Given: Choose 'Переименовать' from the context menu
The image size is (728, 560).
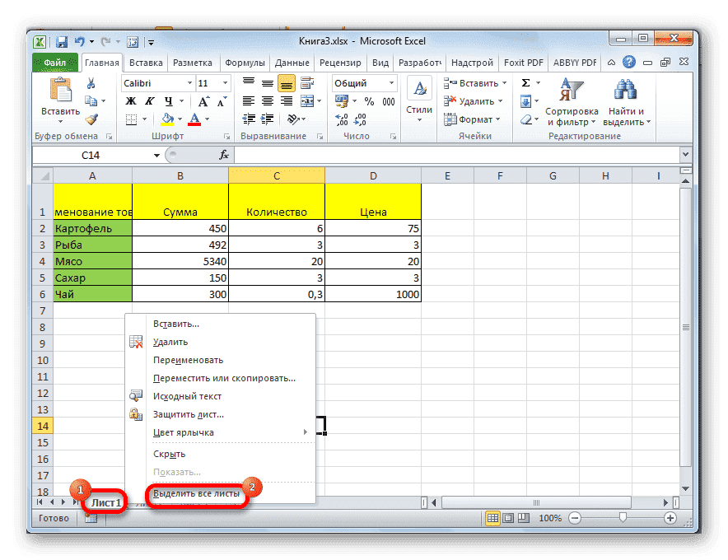Looking at the screenshot, I should click(188, 360).
